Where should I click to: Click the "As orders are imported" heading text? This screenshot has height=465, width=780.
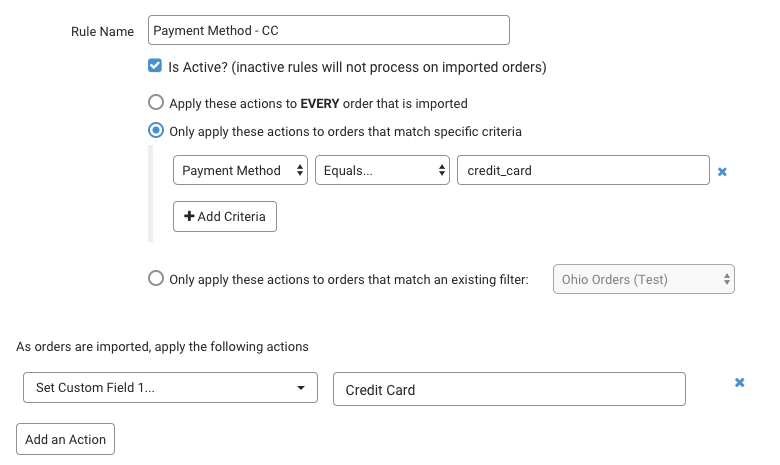click(163, 347)
